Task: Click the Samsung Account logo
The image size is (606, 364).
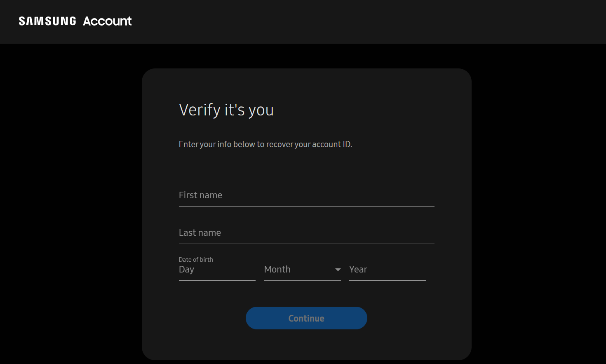Action: tap(75, 21)
